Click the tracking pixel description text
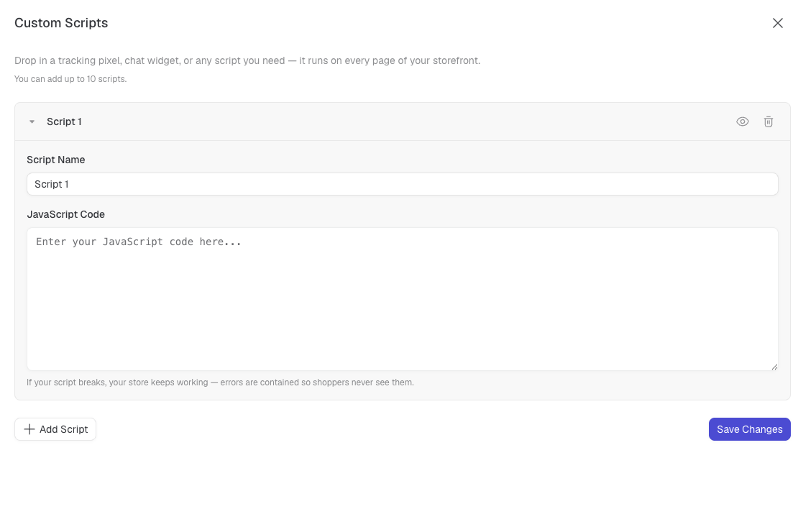Viewport: 798px width, 532px height. [x=247, y=60]
